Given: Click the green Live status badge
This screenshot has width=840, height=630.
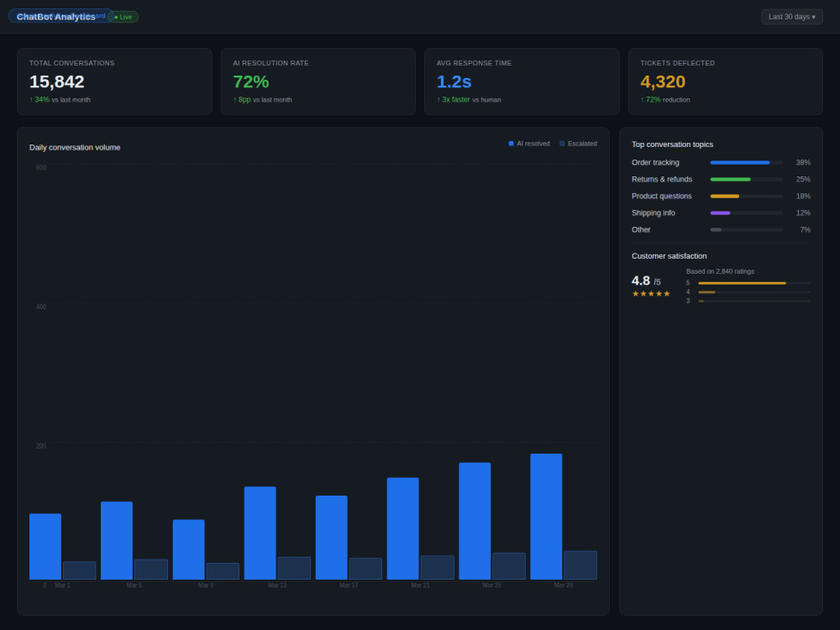Looking at the screenshot, I should (123, 17).
